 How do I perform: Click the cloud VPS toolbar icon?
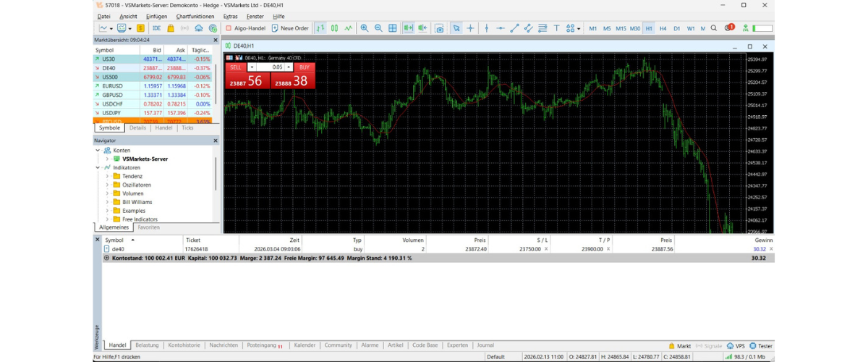click(x=199, y=28)
